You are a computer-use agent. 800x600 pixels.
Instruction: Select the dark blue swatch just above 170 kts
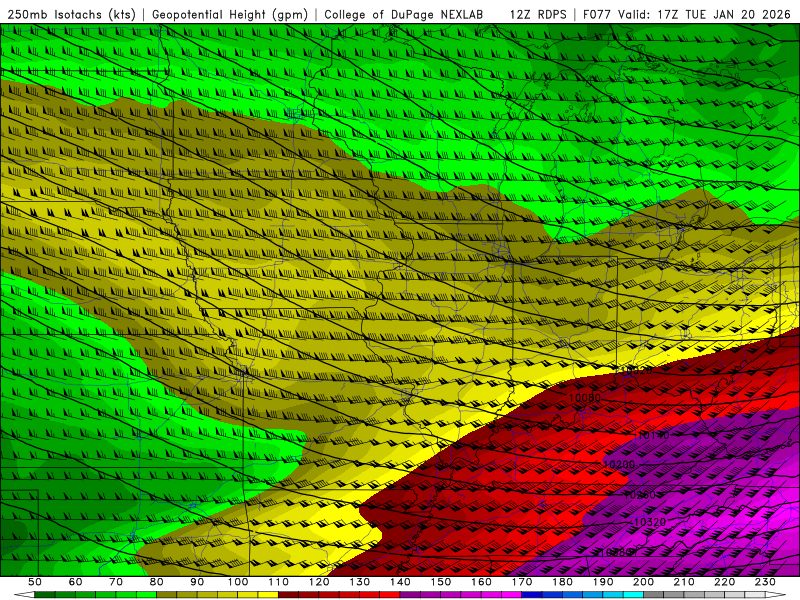pyautogui.click(x=532, y=594)
